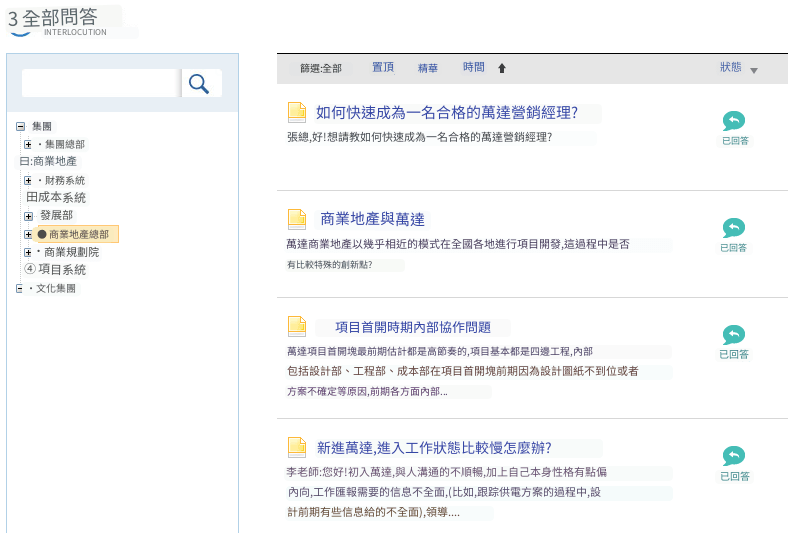Open question 項目首開時期內部協作問題

[413, 328]
